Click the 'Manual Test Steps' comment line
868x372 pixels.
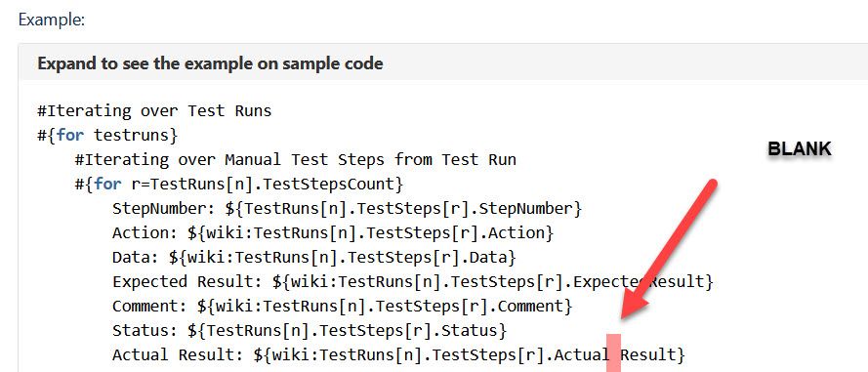[296, 160]
